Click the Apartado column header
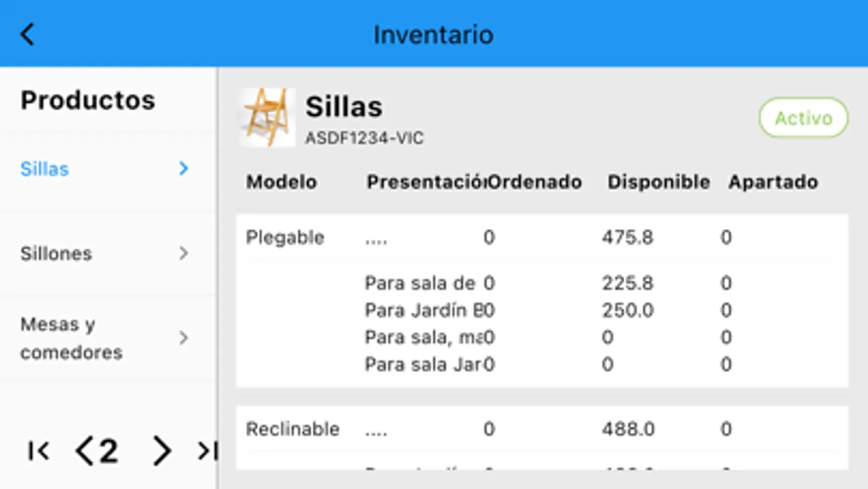868x489 pixels. 773,182
